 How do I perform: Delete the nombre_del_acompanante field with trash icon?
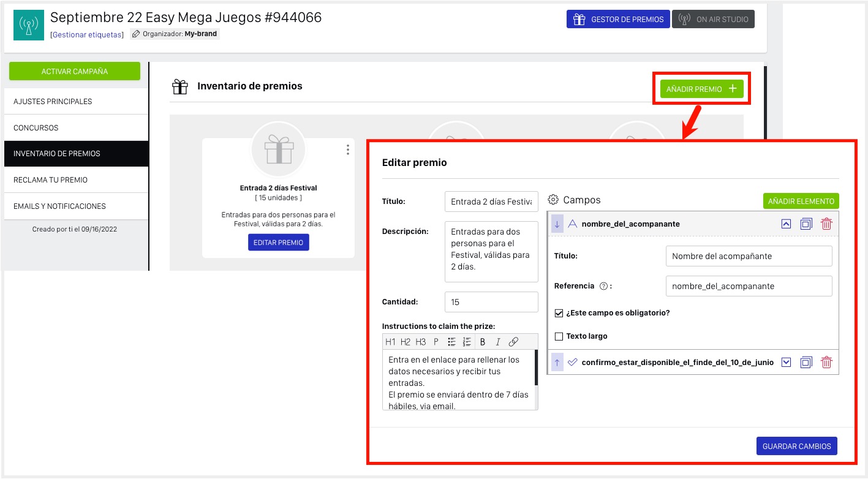pyautogui.click(x=826, y=224)
